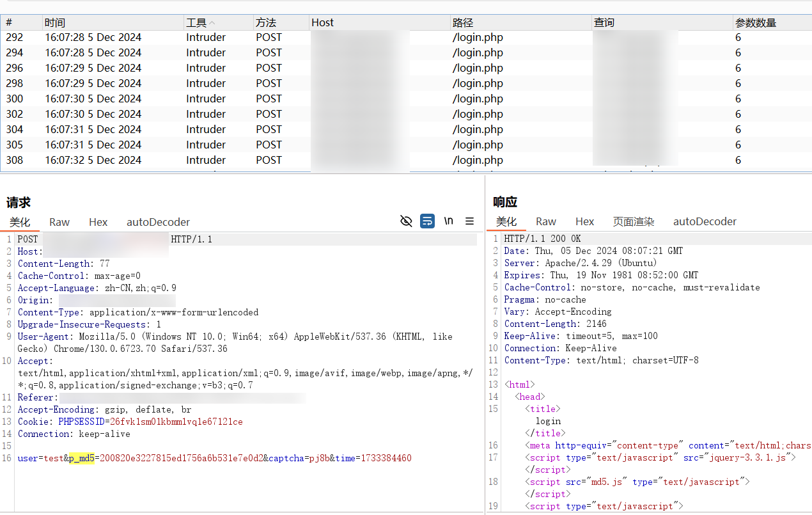Switch to response Raw tab
Screen dimensions: 812x515
click(546, 221)
